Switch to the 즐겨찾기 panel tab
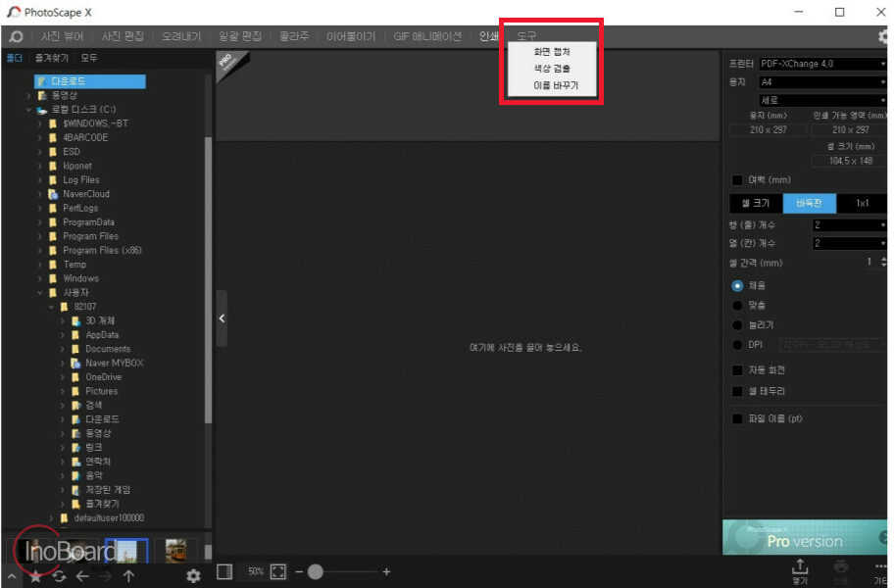This screenshot has height=588, width=894. pos(51,58)
